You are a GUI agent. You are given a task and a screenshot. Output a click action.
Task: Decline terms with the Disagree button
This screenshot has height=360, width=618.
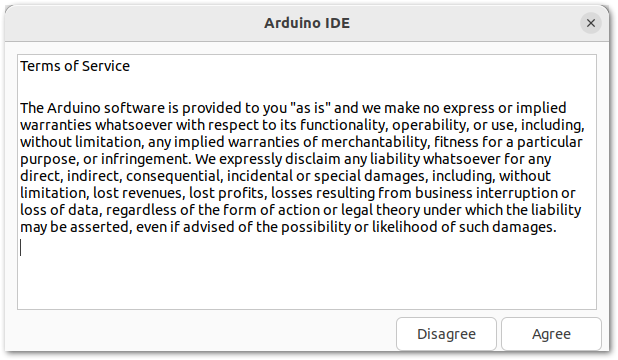tap(446, 334)
